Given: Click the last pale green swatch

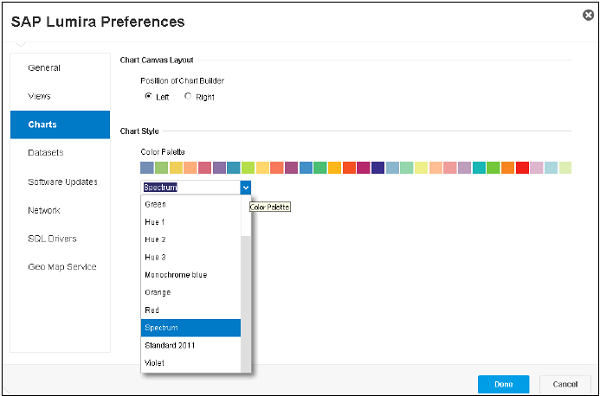Looking at the screenshot, I should click(565, 168).
